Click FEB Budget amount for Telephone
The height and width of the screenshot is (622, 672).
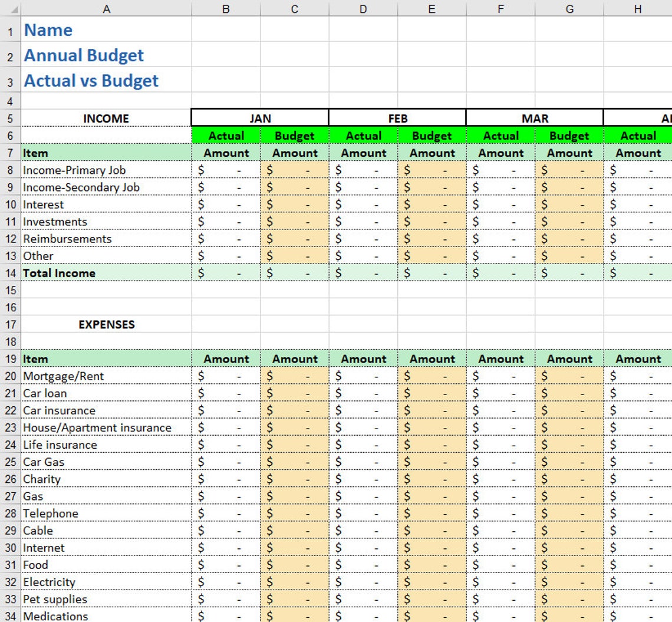click(431, 513)
